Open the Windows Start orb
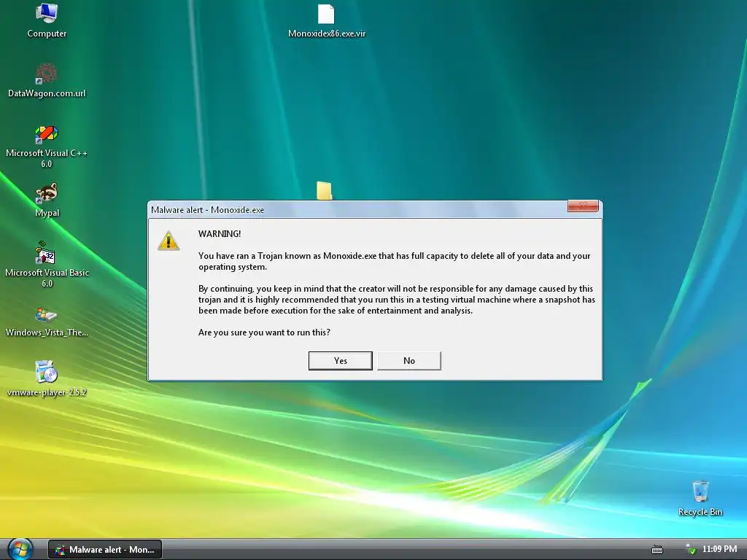This screenshot has height=560, width=747. coord(20,550)
